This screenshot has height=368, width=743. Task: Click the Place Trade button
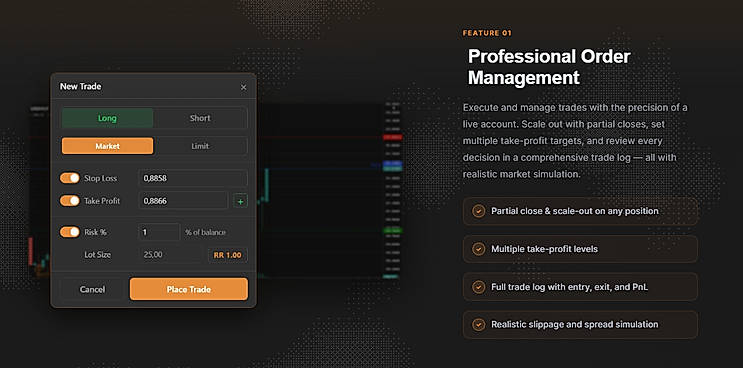[189, 289]
